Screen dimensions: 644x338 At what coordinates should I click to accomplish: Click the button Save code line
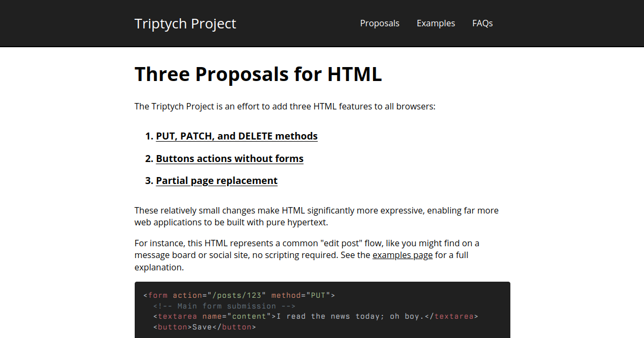point(204,327)
